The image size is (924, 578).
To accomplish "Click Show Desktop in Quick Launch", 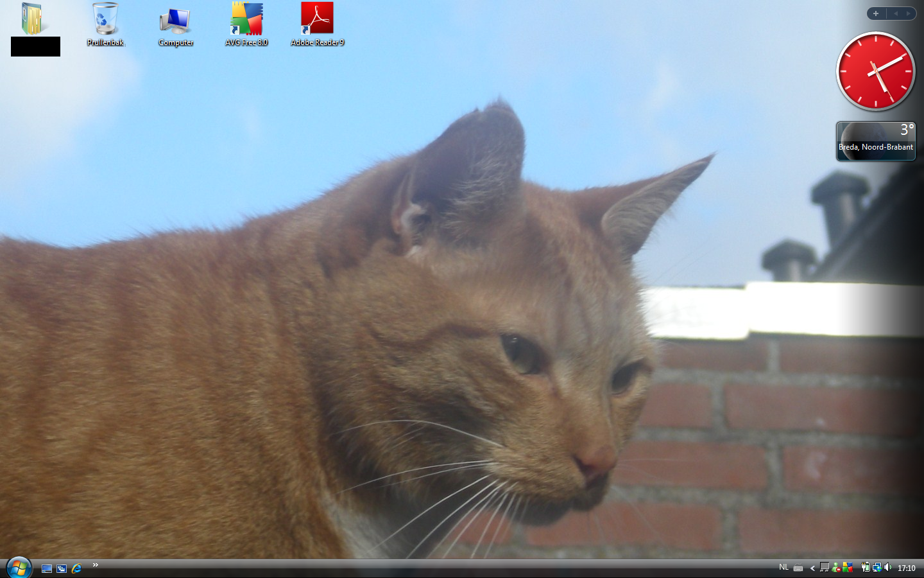I will coord(47,568).
